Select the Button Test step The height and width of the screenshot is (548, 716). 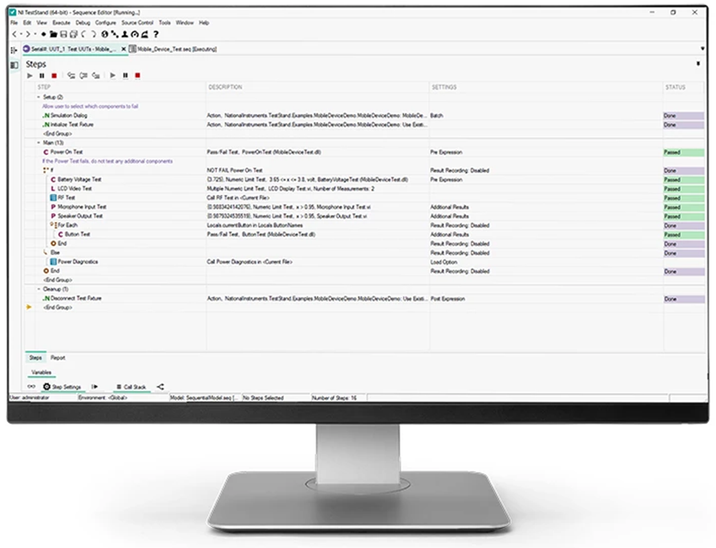pos(77,234)
